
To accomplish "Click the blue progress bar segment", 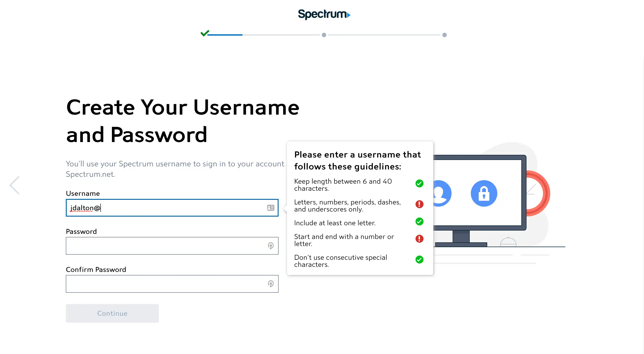I will pyautogui.click(x=225, y=35).
